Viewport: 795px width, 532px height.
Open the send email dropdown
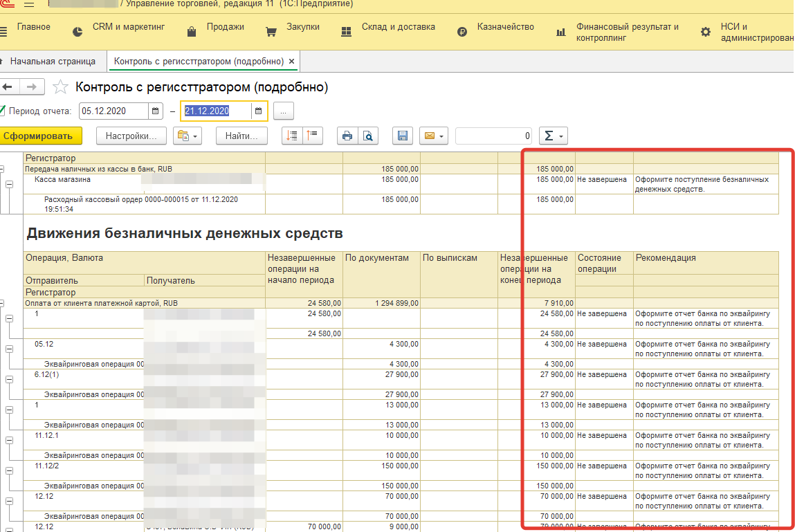point(434,136)
